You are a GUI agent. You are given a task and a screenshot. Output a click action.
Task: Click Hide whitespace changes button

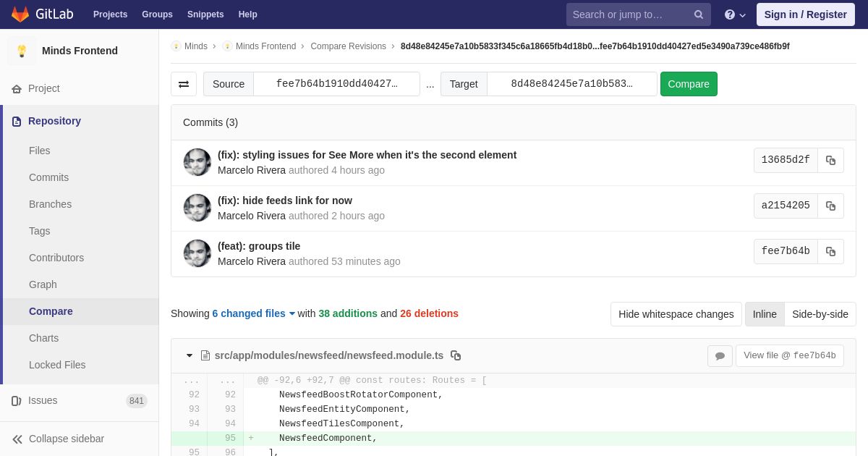pyautogui.click(x=676, y=314)
